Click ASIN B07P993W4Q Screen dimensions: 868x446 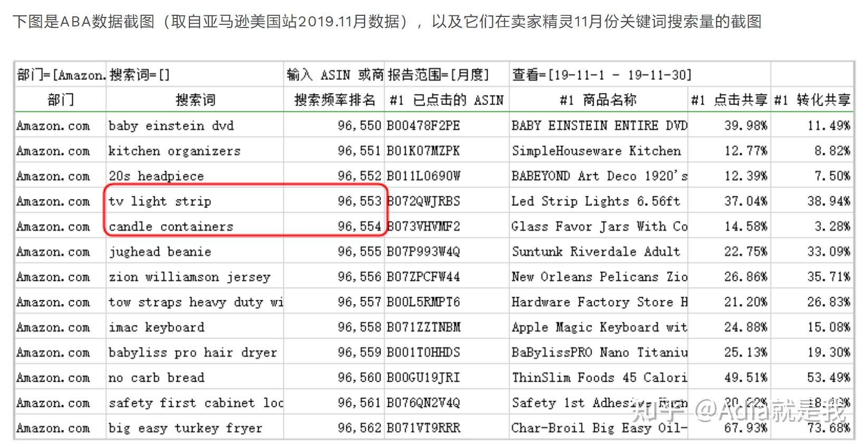[423, 252]
